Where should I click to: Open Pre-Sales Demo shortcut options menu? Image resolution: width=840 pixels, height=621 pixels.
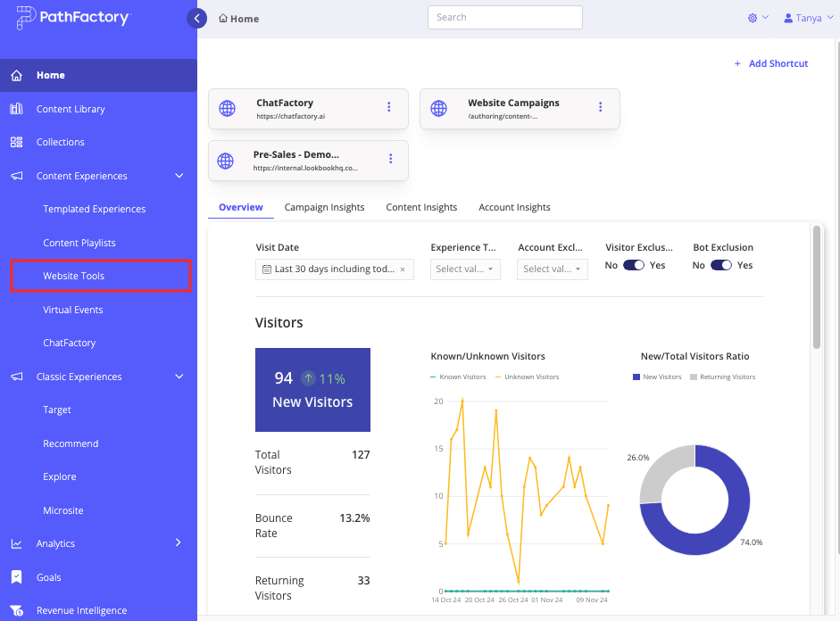(390, 159)
